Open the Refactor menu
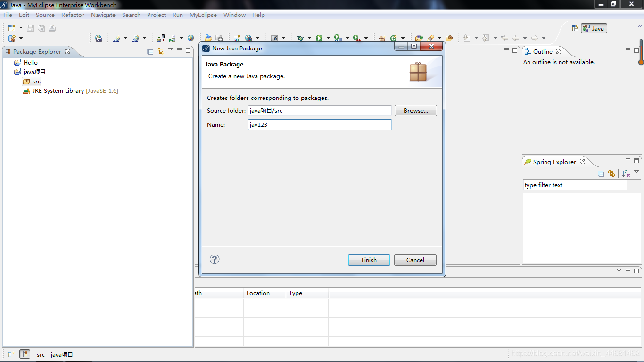The height and width of the screenshot is (362, 644). pos(73,15)
